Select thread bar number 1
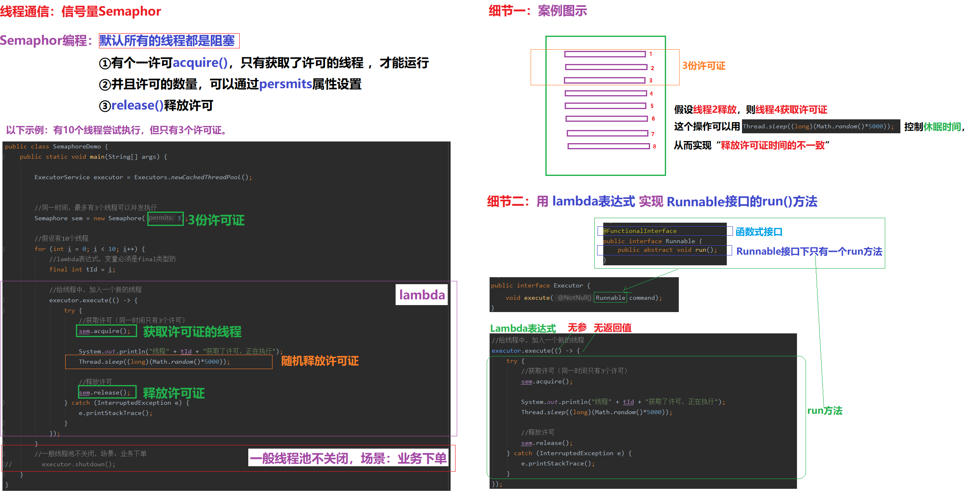The width and height of the screenshot is (980, 497). (604, 54)
